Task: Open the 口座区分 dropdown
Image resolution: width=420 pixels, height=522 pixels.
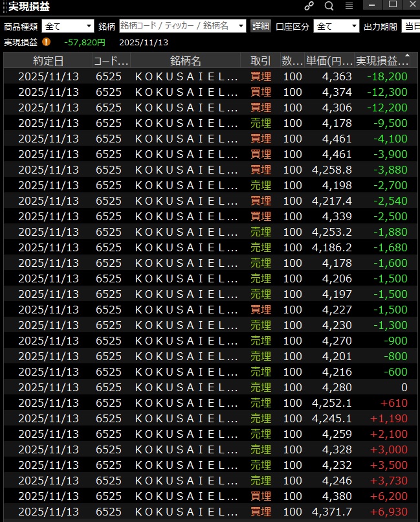Action: coord(336,26)
